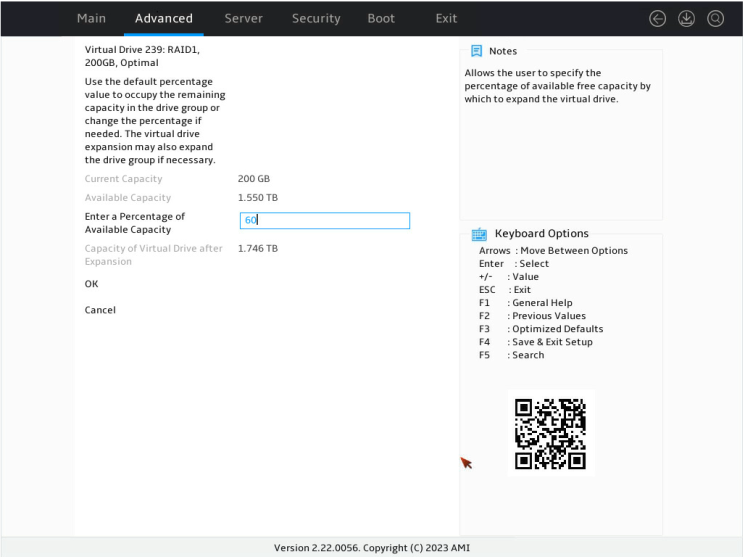Click the back arrow icon in top bar

(x=658, y=19)
